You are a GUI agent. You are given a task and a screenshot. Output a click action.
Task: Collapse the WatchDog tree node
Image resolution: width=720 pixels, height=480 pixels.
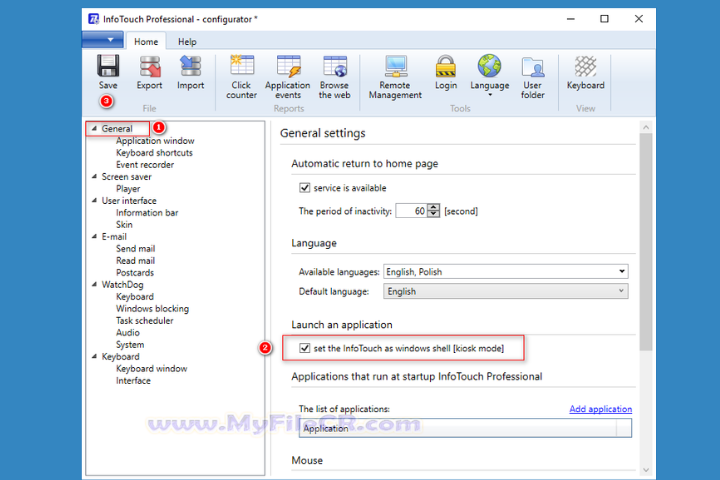click(94, 284)
